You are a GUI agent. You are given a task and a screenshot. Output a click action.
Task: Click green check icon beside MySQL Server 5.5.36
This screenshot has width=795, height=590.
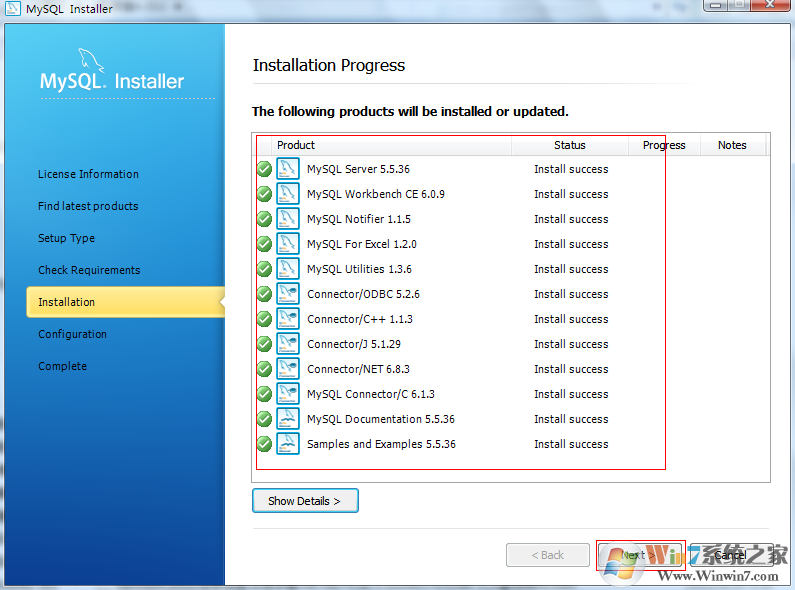coord(264,169)
